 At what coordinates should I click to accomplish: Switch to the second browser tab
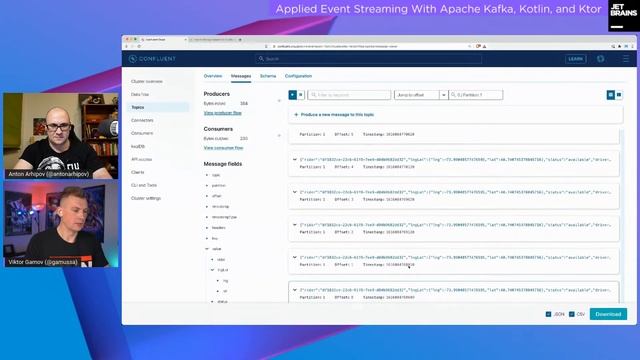[x=214, y=40]
